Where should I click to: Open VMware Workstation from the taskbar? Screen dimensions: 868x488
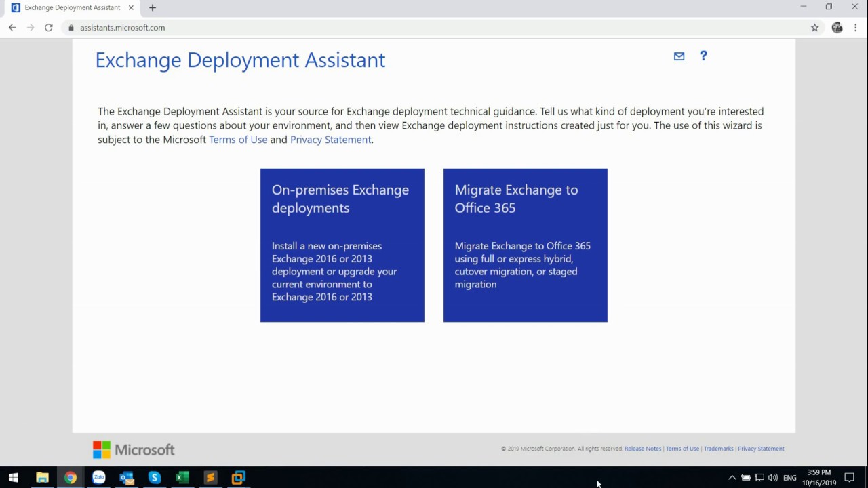point(238,477)
